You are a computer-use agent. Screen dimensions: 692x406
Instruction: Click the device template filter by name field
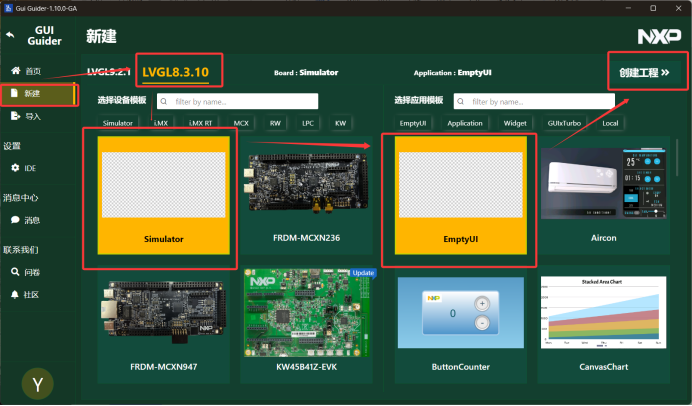(x=237, y=102)
